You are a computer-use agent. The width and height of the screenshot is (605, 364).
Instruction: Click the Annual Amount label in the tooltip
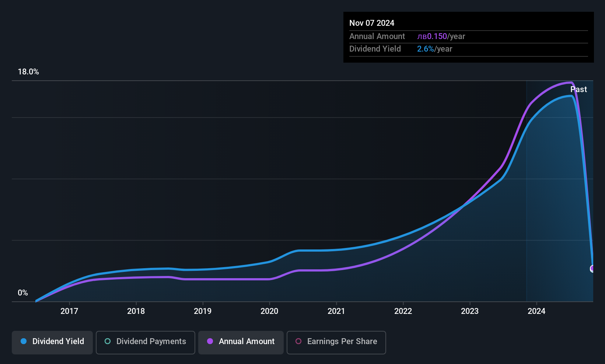point(377,36)
